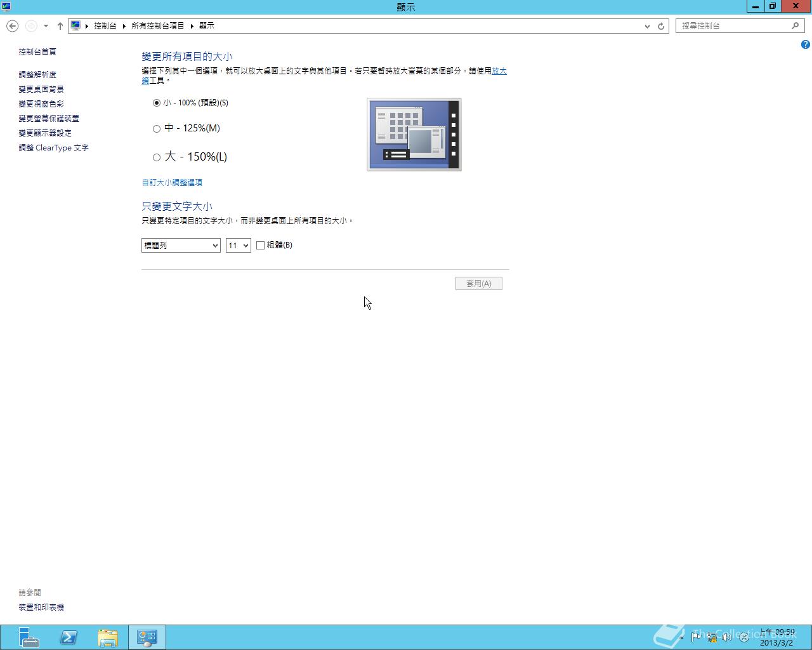Open 變更桌面背景 link
Screen dimensions: 812x650
click(x=41, y=90)
